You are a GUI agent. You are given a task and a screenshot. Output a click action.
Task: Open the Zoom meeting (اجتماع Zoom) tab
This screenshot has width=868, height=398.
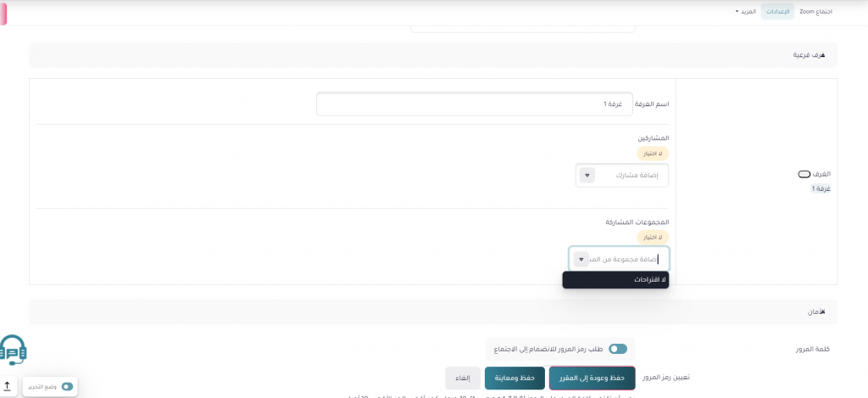tap(815, 12)
